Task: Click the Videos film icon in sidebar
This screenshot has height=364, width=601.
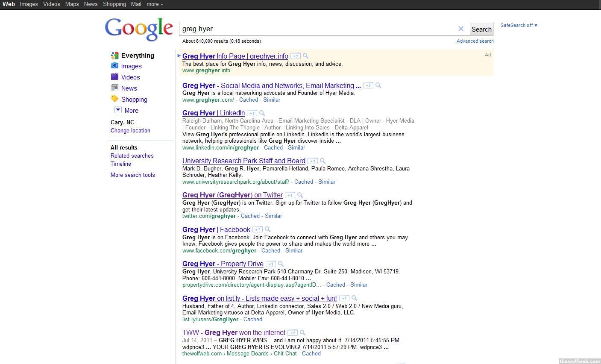Action: [114, 77]
